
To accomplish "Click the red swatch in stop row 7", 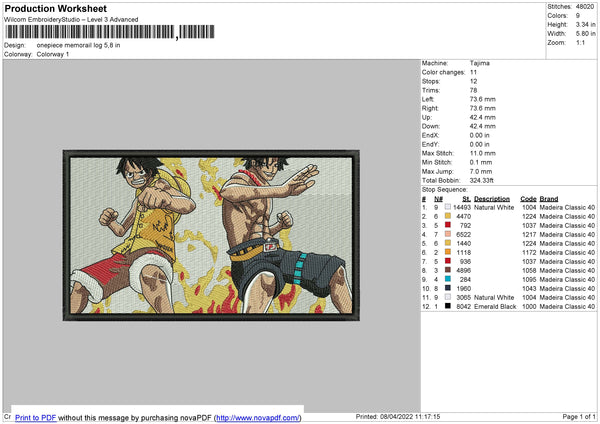I will click(x=448, y=261).
